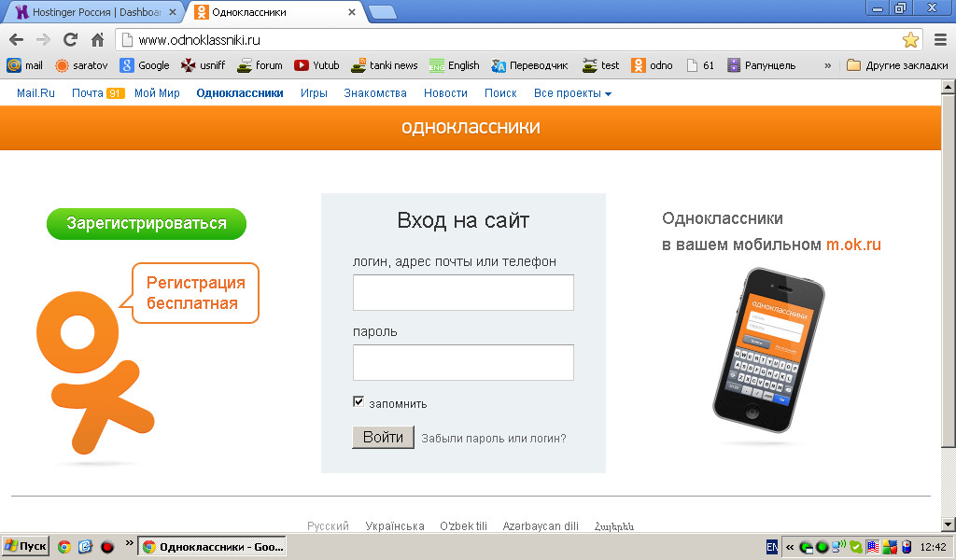Image resolution: width=956 pixels, height=560 pixels.
Task: Open the 61 bookmark
Action: 700,65
